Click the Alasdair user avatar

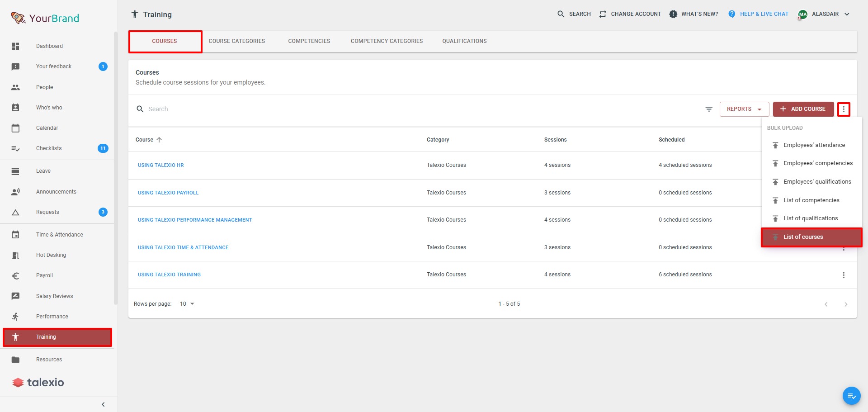pyautogui.click(x=803, y=14)
